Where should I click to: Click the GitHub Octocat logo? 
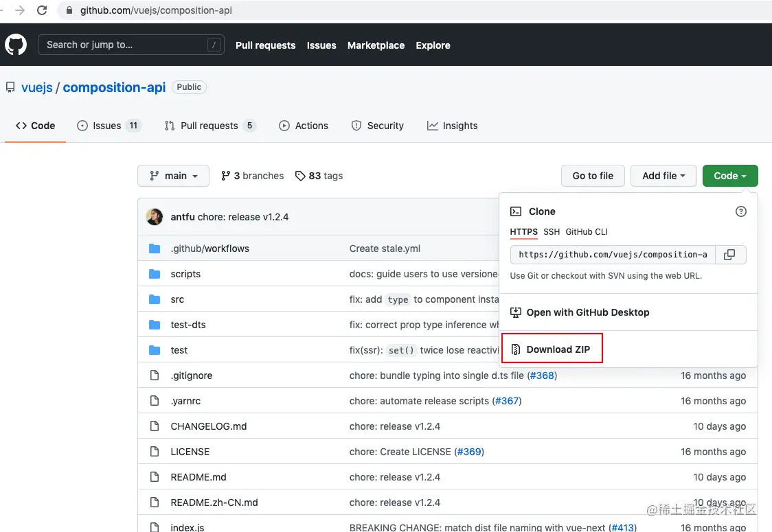point(16,45)
